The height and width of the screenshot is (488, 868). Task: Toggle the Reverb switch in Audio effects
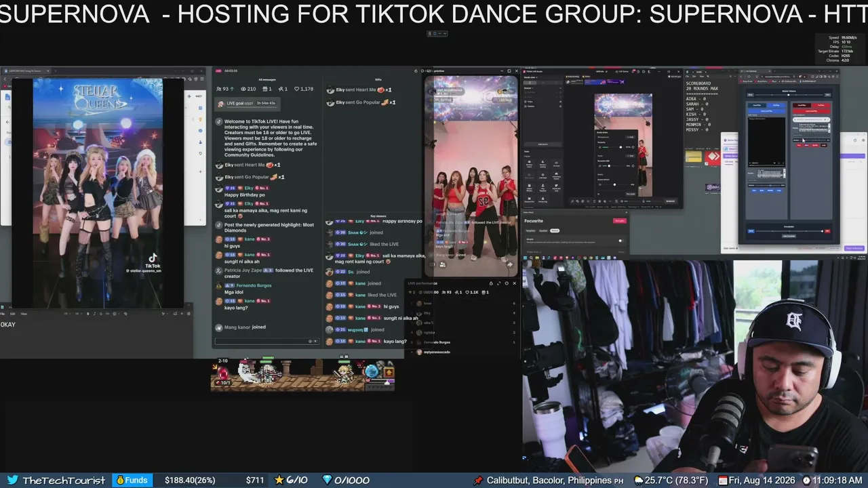(620, 240)
